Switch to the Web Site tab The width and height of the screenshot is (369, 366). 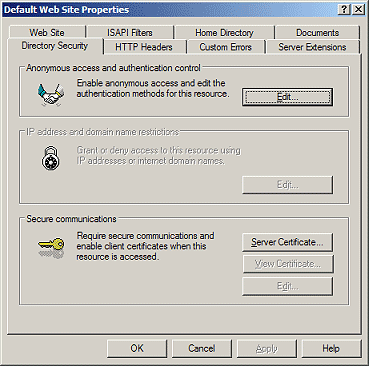click(47, 33)
